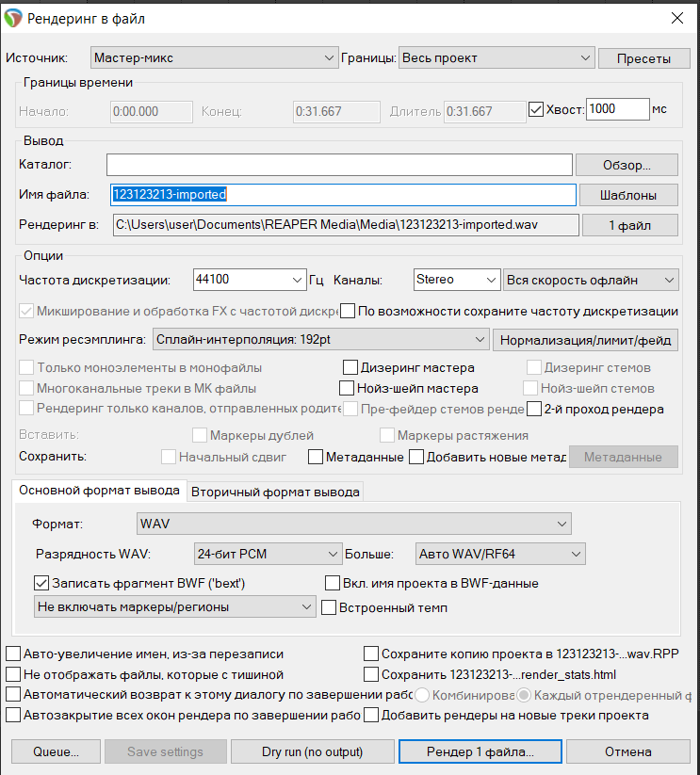The width and height of the screenshot is (700, 775).
Task: Click the Нормализация/лимит/фейд button
Action: tap(585, 340)
